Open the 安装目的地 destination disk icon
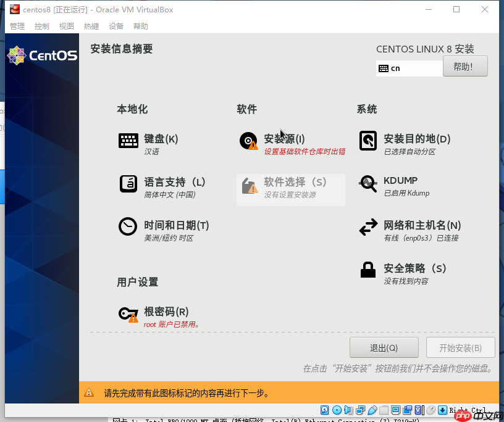504x422 pixels. tap(368, 141)
